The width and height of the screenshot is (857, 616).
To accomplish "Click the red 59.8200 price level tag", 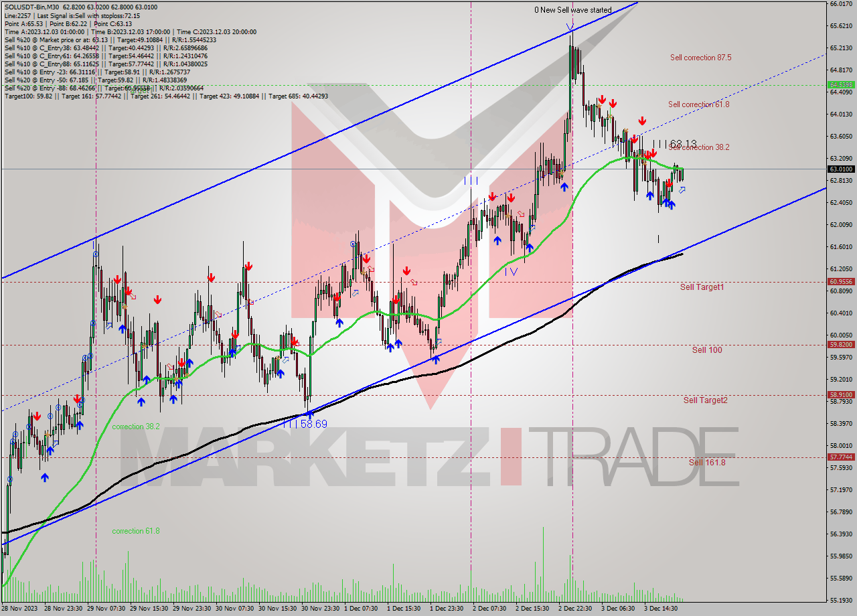I will coord(842,345).
